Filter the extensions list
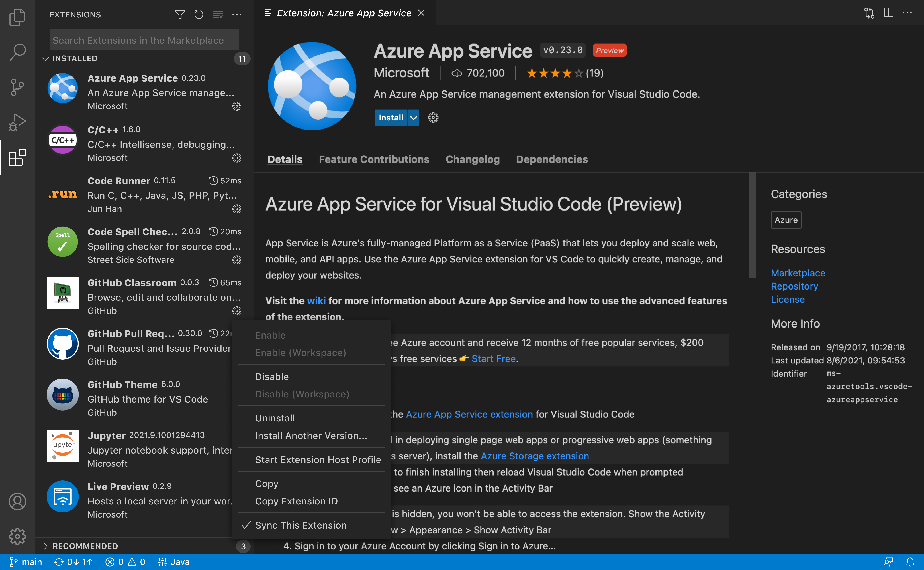This screenshot has height=570, width=924. click(x=180, y=14)
